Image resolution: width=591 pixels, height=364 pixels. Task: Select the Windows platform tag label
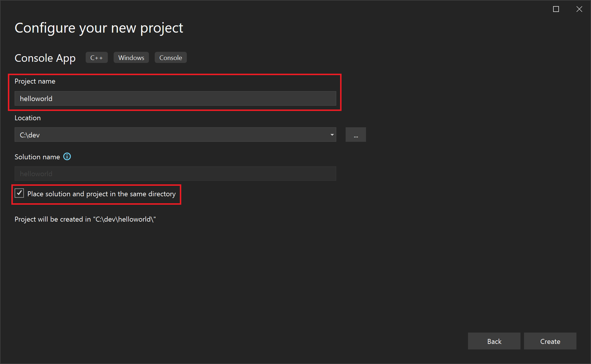(x=131, y=57)
